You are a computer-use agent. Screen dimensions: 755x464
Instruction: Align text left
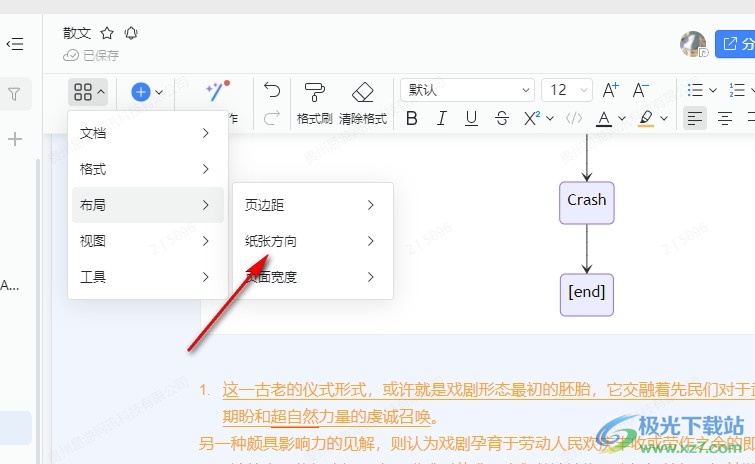[x=695, y=118]
